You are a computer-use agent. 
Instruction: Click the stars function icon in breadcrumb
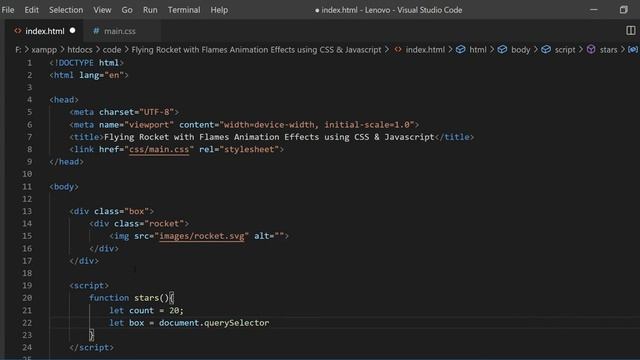[591, 49]
